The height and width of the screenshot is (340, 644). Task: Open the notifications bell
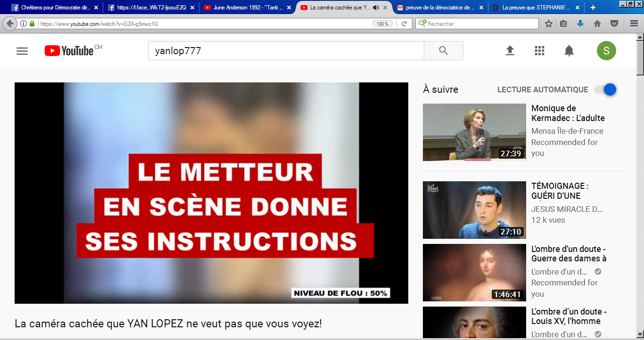pyautogui.click(x=569, y=51)
